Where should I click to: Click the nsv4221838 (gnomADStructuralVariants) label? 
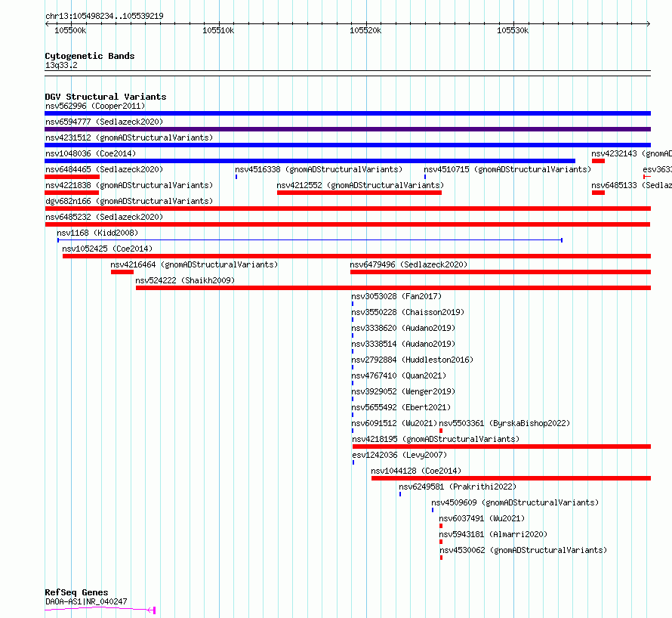pos(129,185)
